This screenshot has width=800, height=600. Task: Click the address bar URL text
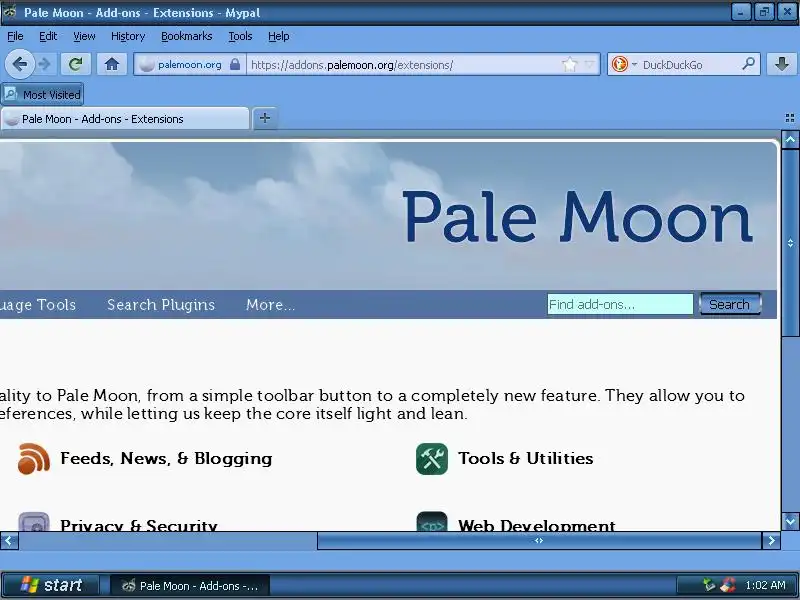[352, 65]
